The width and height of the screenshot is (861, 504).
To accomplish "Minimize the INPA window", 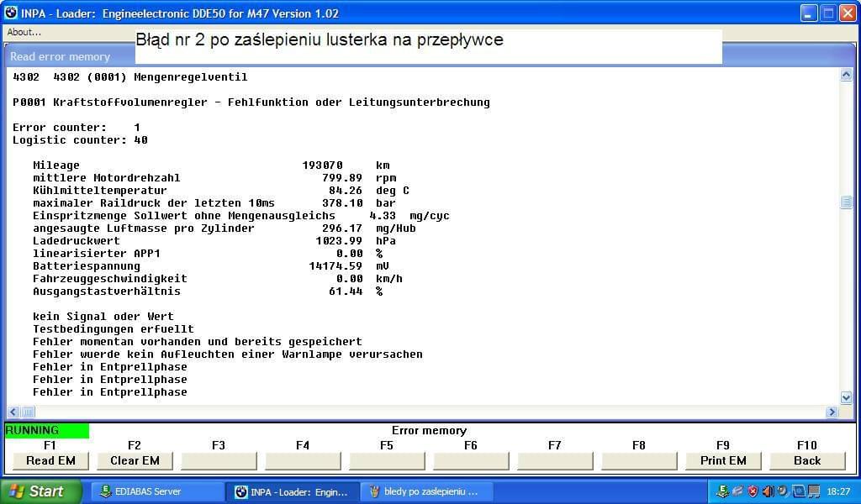I will pos(808,13).
